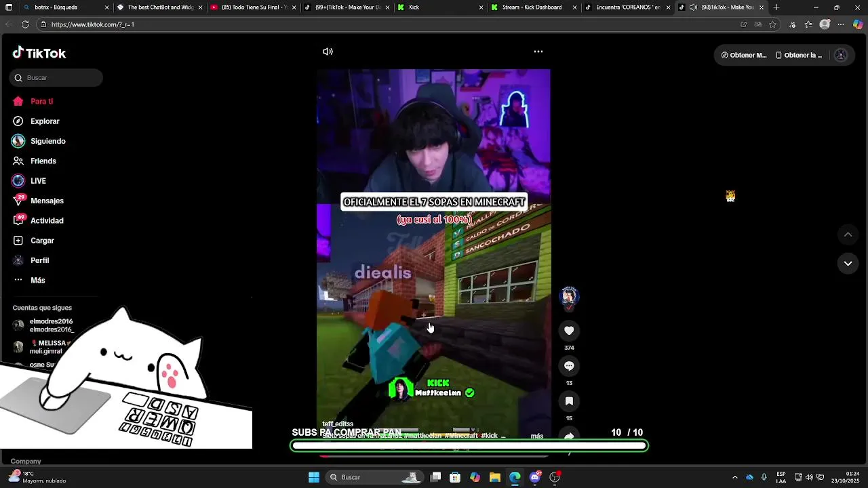Open the TikTok home logo
Screen dimensions: 868x488
pyautogui.click(x=39, y=54)
